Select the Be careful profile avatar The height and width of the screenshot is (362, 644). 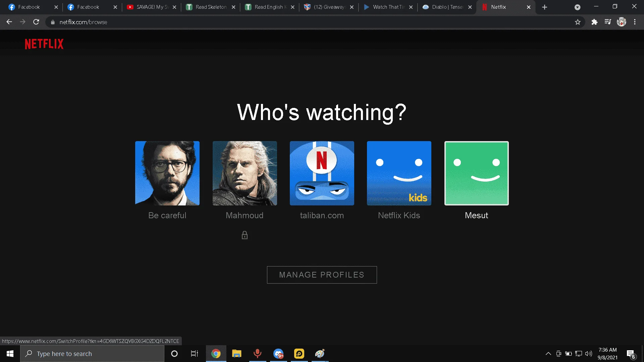coord(167,173)
